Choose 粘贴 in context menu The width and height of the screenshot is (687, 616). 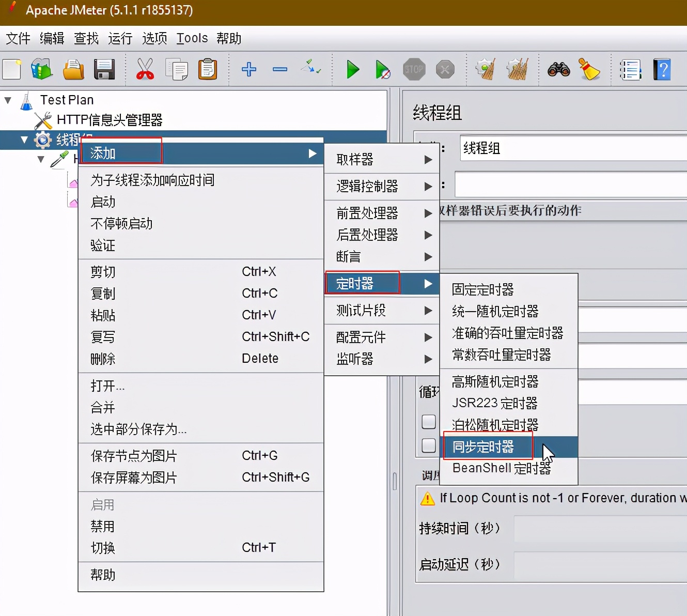(x=201, y=315)
